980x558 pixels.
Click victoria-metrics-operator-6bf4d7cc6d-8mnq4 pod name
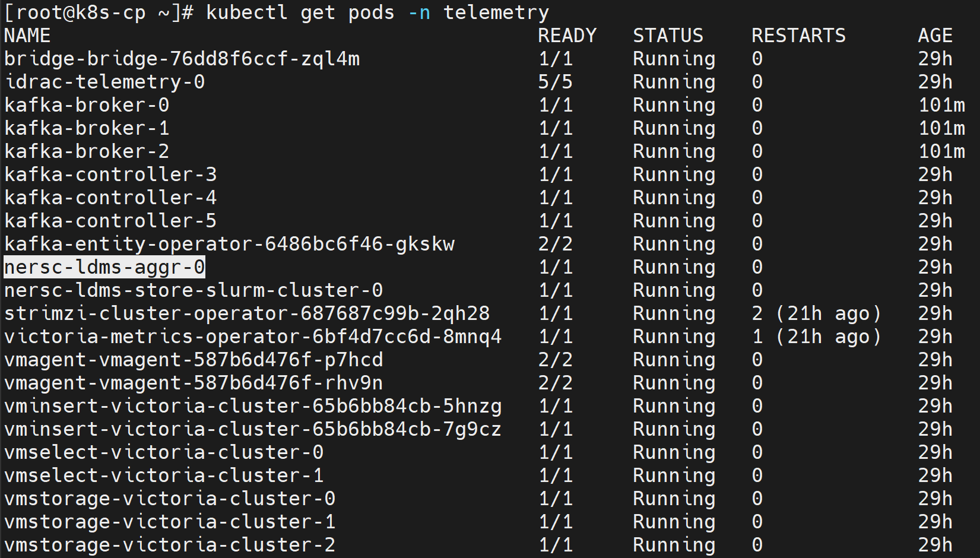coord(253,337)
